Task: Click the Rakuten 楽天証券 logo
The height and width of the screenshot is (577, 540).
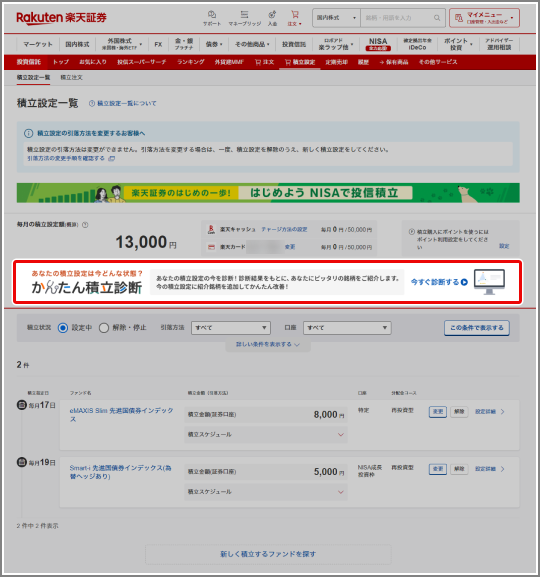Action: (61, 18)
